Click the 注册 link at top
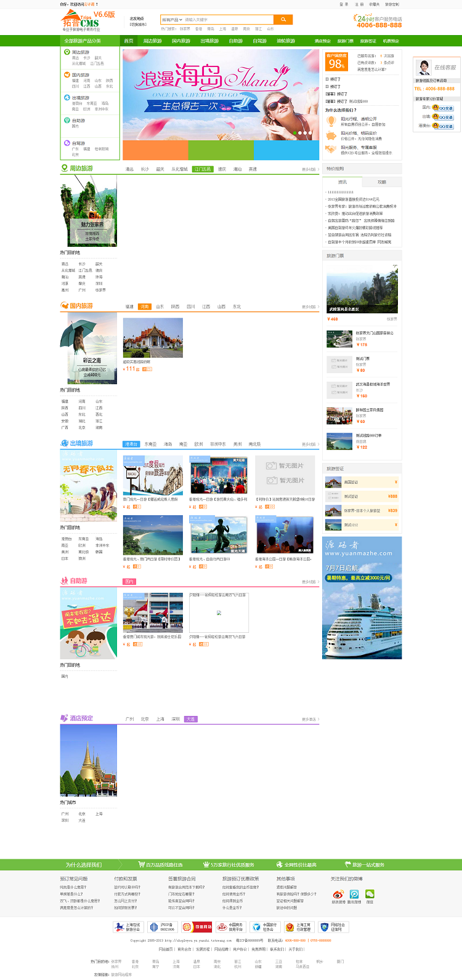The width and height of the screenshot is (462, 980). (359, 4)
